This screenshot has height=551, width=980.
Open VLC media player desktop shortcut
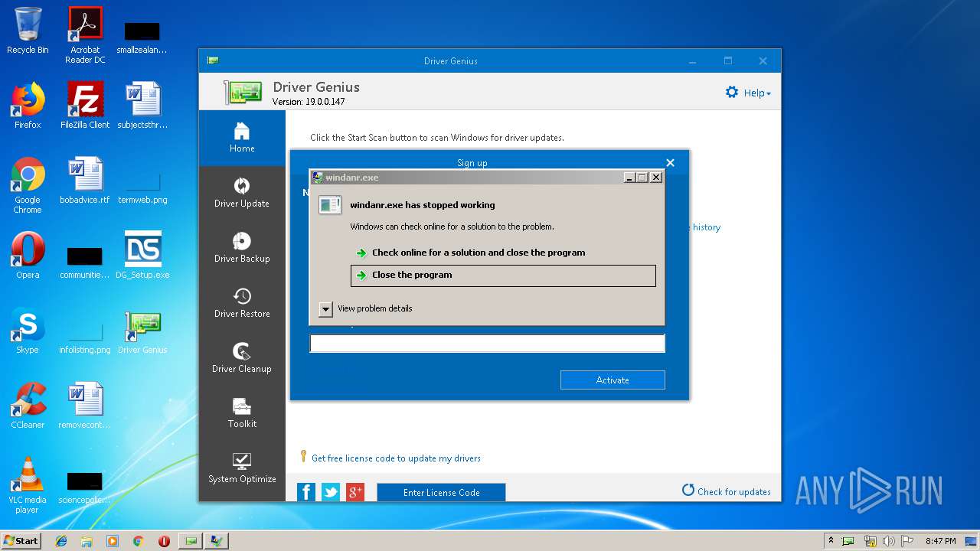(x=28, y=485)
